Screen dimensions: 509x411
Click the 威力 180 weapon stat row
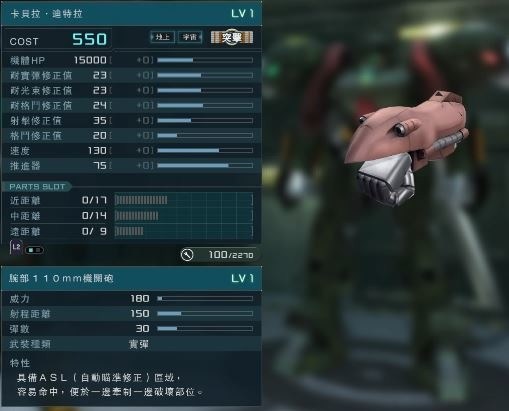[x=131, y=298]
